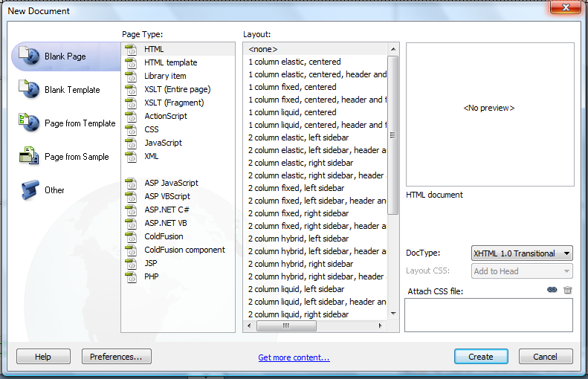The image size is (588, 379).
Task: Select the <none> layout
Action: coord(315,49)
